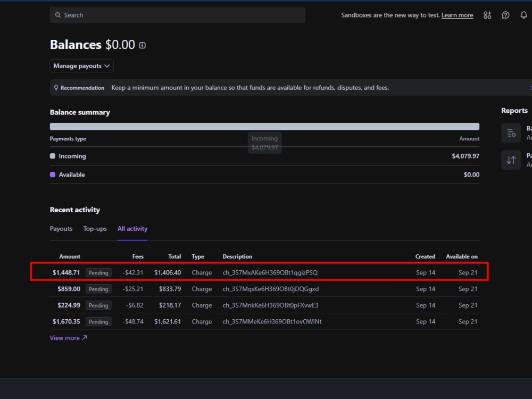Click the search magnifier icon

point(58,15)
